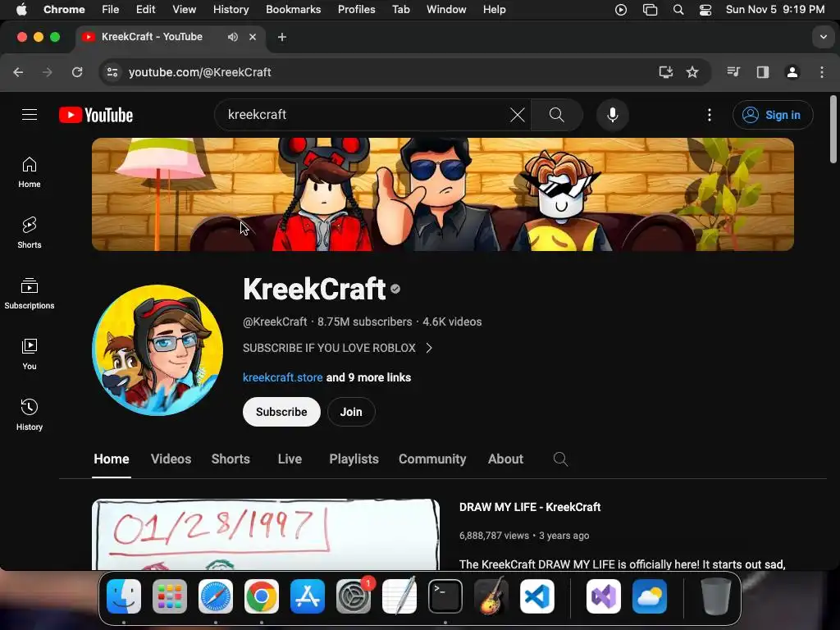Expand the channel description chevron

[428, 348]
